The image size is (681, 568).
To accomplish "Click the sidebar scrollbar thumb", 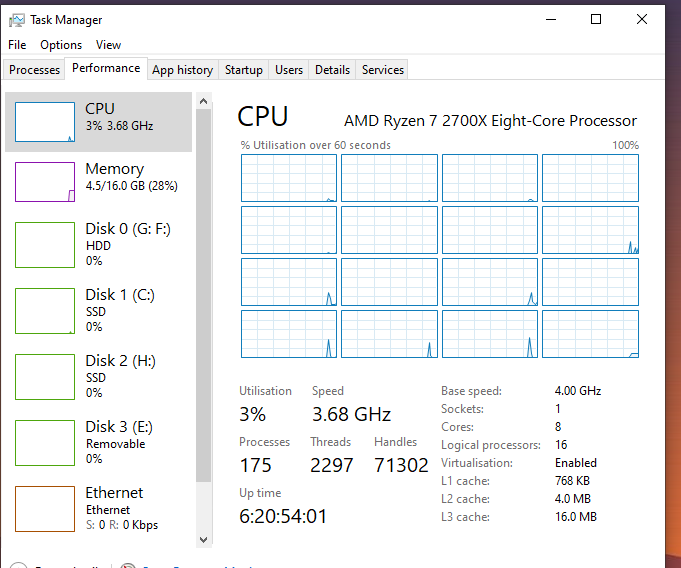I will tap(203, 295).
